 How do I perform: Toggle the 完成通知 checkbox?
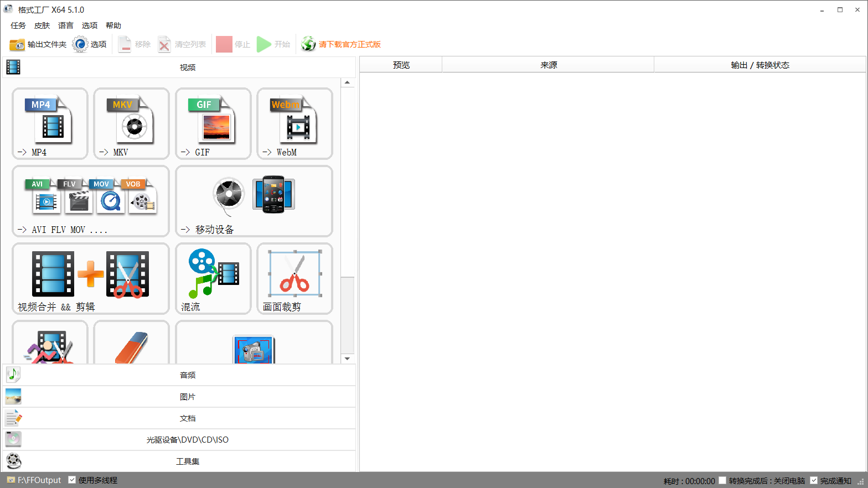814,480
